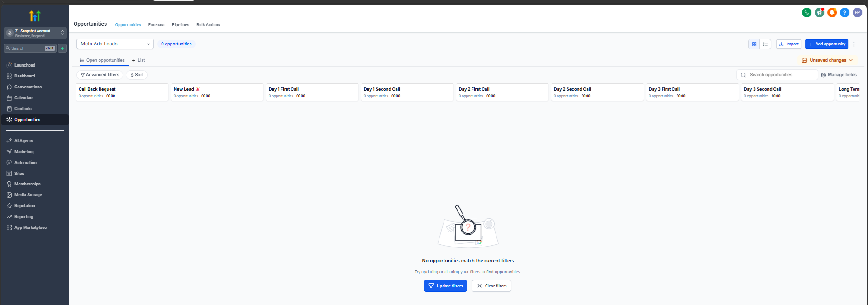Click the sidebar Search field

pos(30,48)
